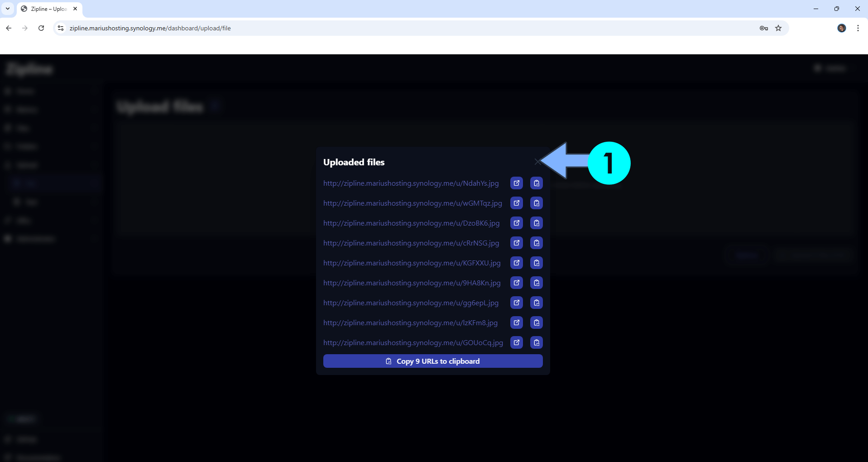This screenshot has height=462, width=868.
Task: Open wGMTqz.jpg in a new tab icon
Action: (517, 203)
